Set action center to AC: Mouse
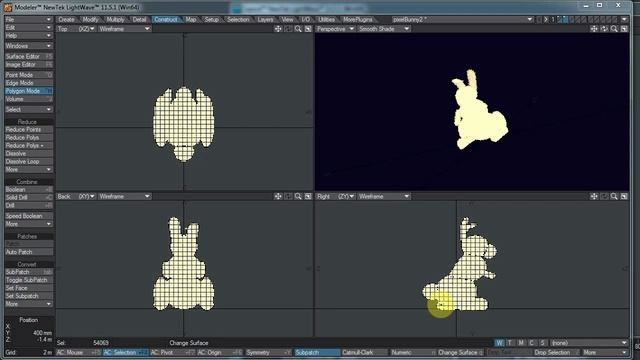This screenshot has height=360, width=640. click(x=78, y=352)
